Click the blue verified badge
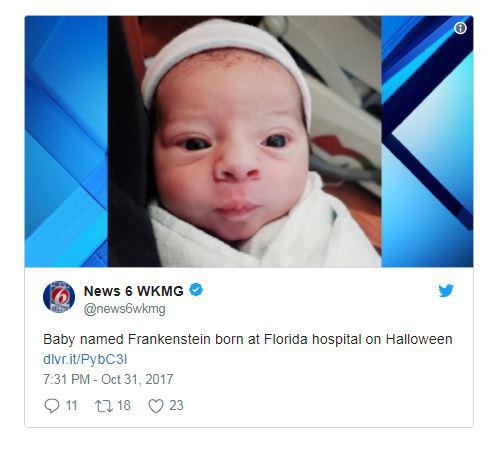This screenshot has width=501, height=457. 196,290
